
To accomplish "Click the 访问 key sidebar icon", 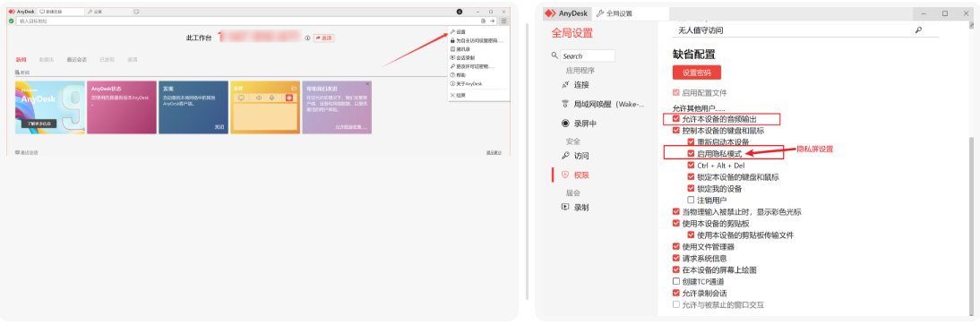I will (565, 155).
